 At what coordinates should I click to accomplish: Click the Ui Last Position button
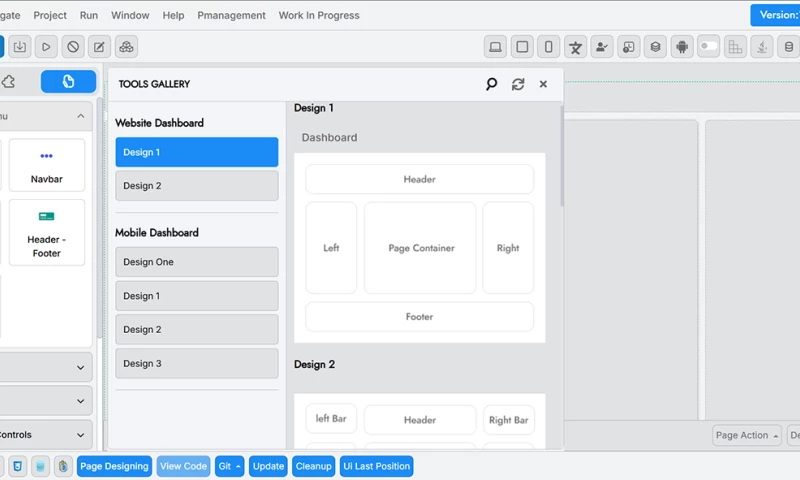click(376, 466)
